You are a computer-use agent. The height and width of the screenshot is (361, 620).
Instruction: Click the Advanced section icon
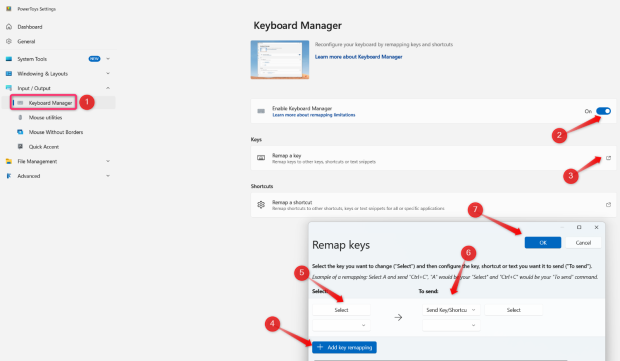coord(9,176)
